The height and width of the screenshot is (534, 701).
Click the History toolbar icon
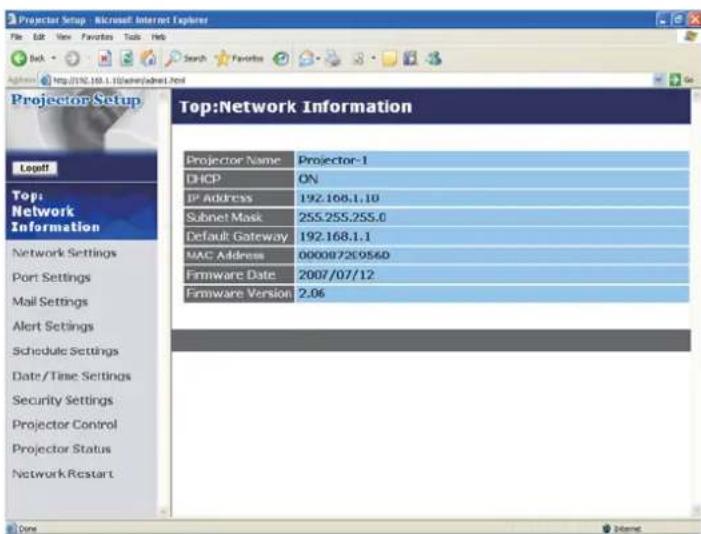(x=281, y=59)
